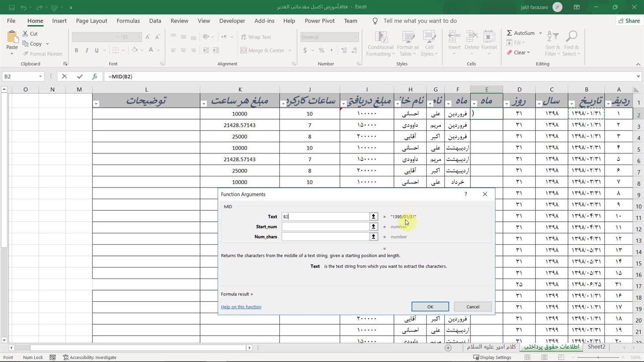Open the Help on this function link

pos(241,307)
